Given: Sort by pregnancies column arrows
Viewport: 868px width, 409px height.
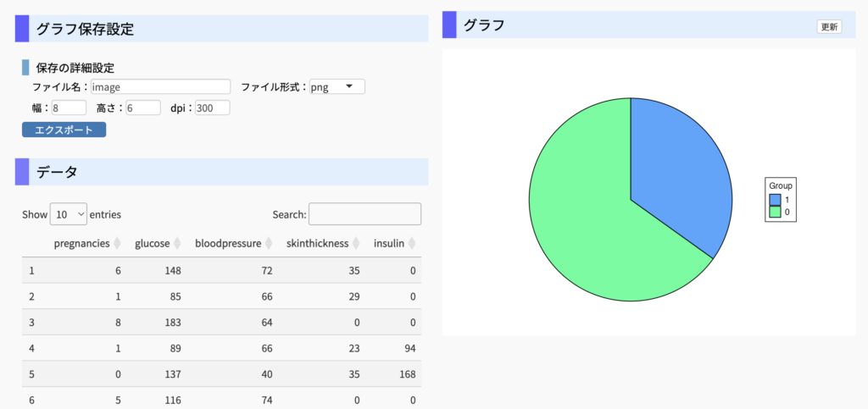Looking at the screenshot, I should coord(117,244).
